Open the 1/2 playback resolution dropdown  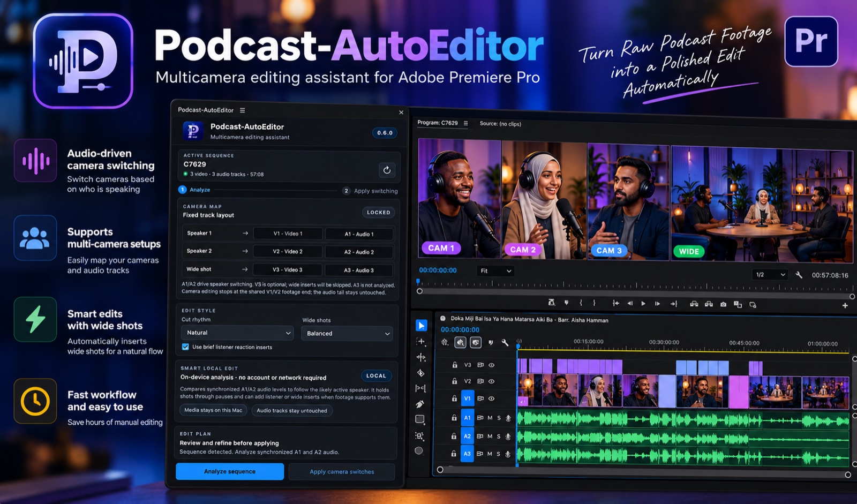(770, 275)
